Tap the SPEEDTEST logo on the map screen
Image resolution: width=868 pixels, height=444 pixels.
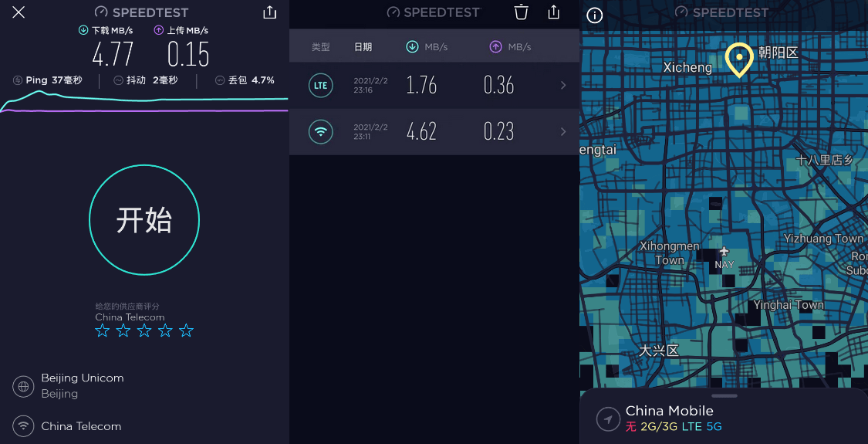[x=722, y=12]
